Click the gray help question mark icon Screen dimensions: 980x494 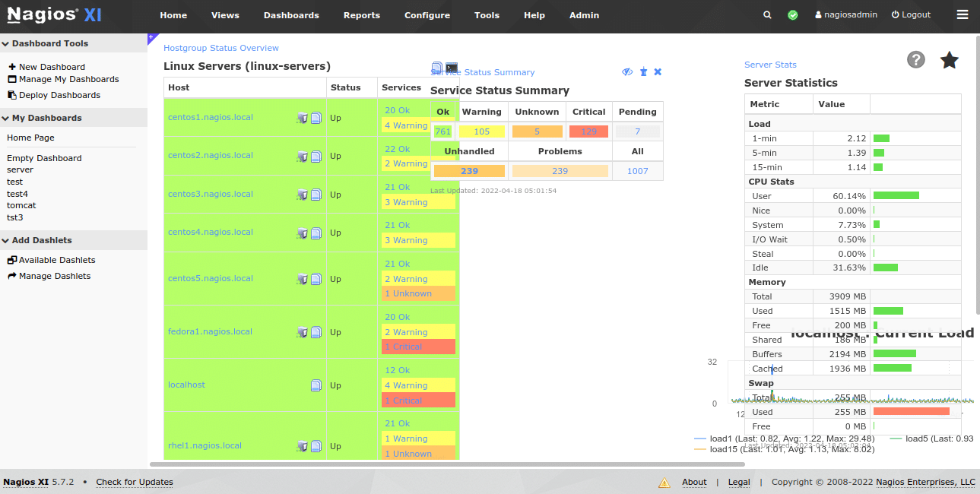tap(916, 59)
